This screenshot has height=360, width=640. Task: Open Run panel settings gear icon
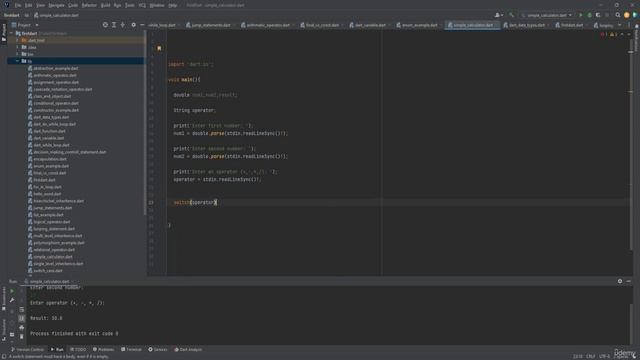coord(620,281)
